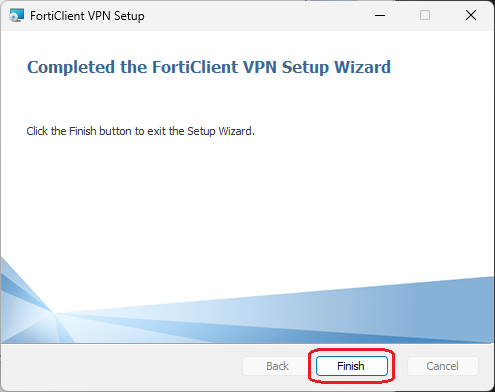Screen dimensions: 495x392
Task: Click the 'Click the Finish button to exit' sentence
Action: (140, 131)
